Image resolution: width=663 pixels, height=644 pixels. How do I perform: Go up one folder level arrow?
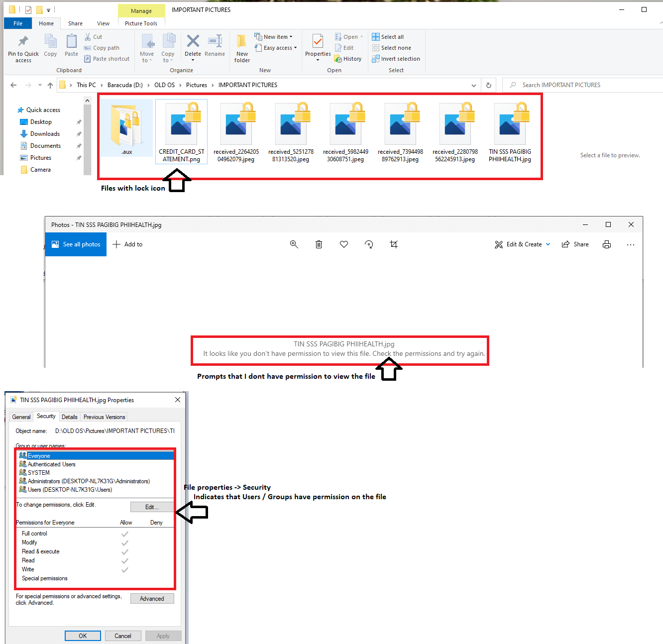point(50,85)
